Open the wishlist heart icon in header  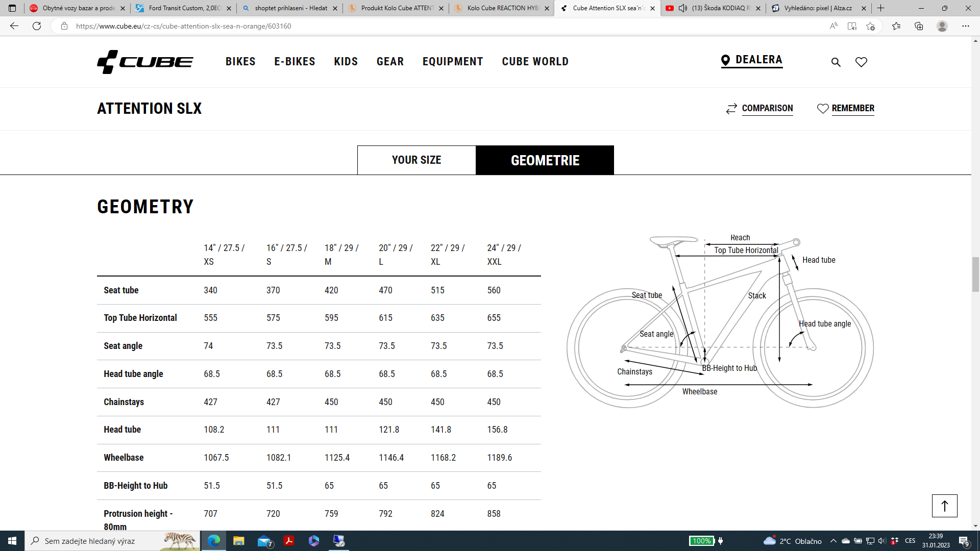tap(861, 62)
